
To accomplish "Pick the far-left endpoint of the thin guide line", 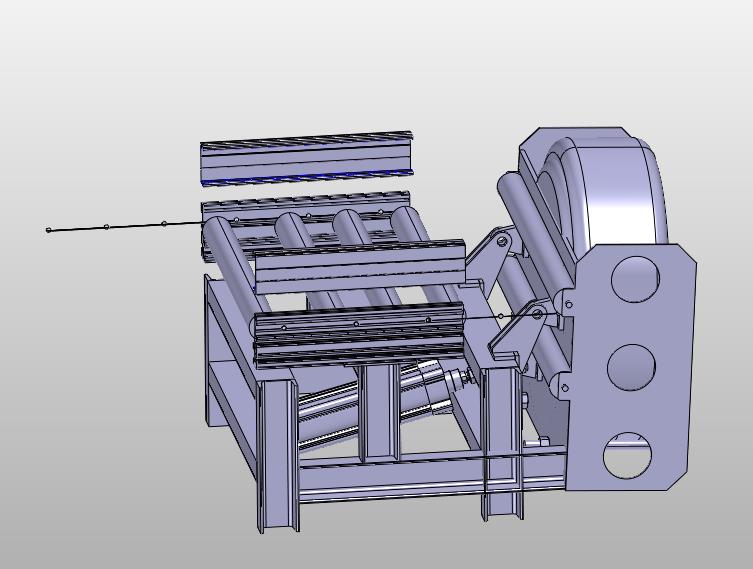I will click(48, 230).
